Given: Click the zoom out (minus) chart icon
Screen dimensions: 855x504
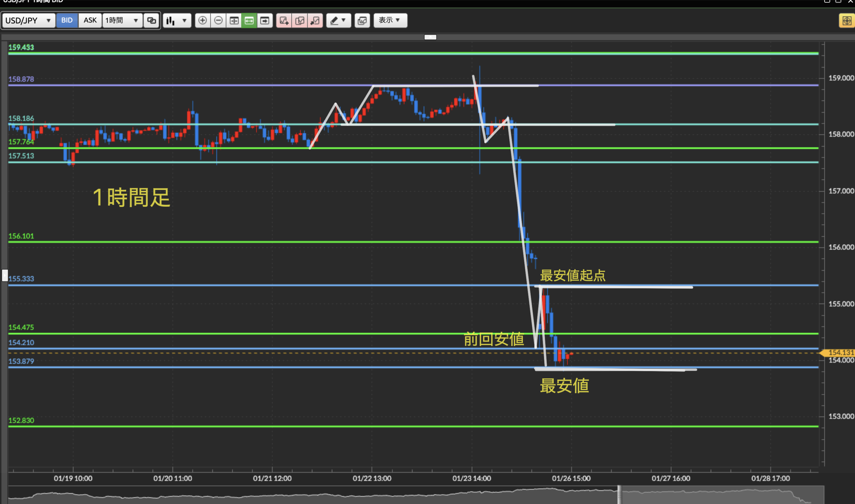Looking at the screenshot, I should (218, 20).
